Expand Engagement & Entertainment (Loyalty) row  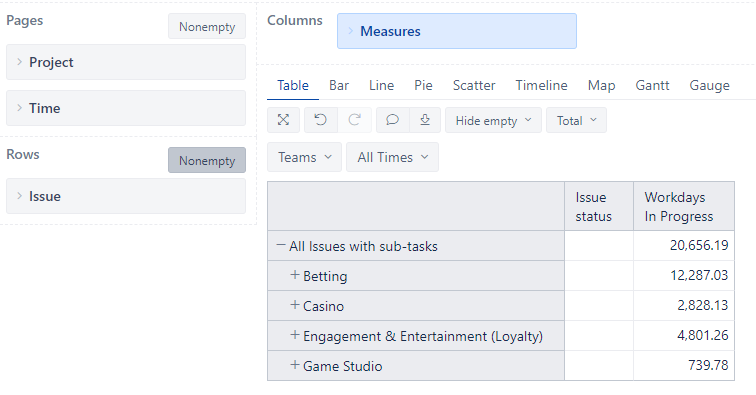point(295,335)
